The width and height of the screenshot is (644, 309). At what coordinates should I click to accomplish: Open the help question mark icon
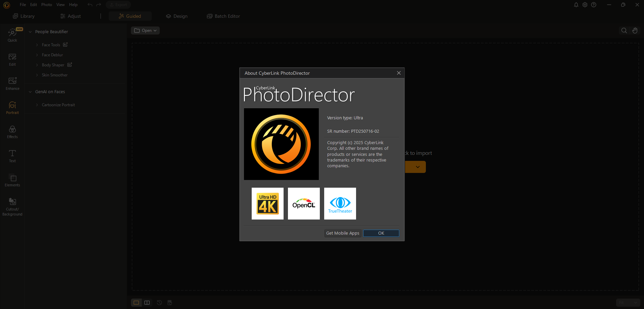point(594,5)
